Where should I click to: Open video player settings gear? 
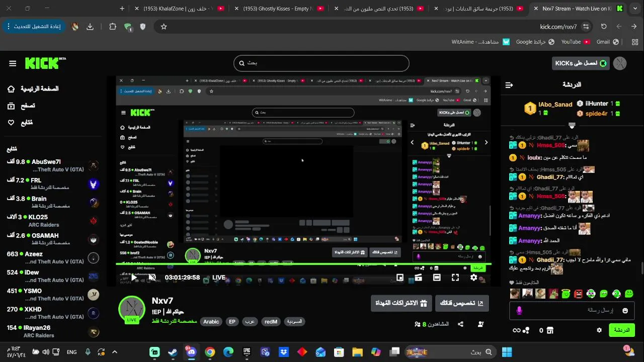click(473, 278)
